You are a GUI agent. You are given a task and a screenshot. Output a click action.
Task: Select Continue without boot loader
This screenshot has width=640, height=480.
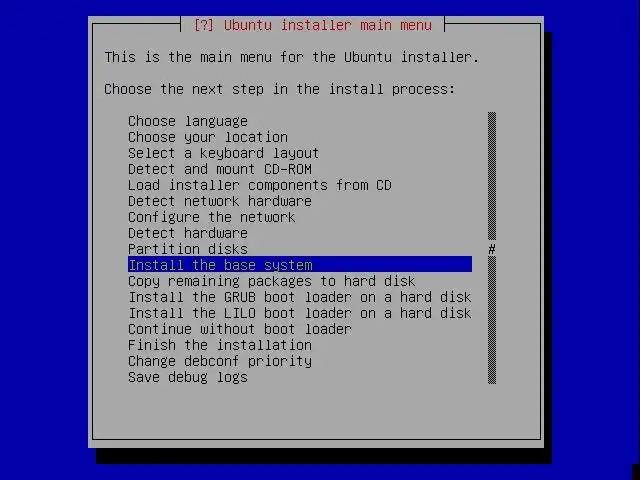pyautogui.click(x=240, y=329)
